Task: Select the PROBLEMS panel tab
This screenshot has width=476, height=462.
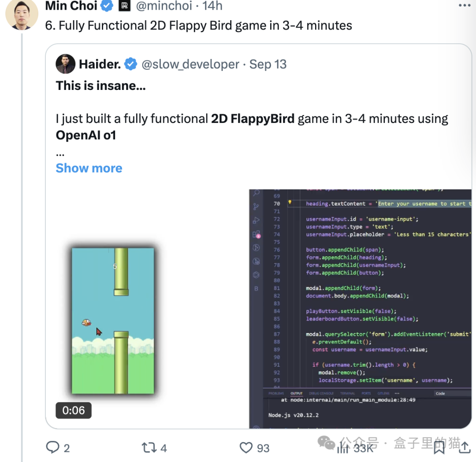Action: pos(276,393)
